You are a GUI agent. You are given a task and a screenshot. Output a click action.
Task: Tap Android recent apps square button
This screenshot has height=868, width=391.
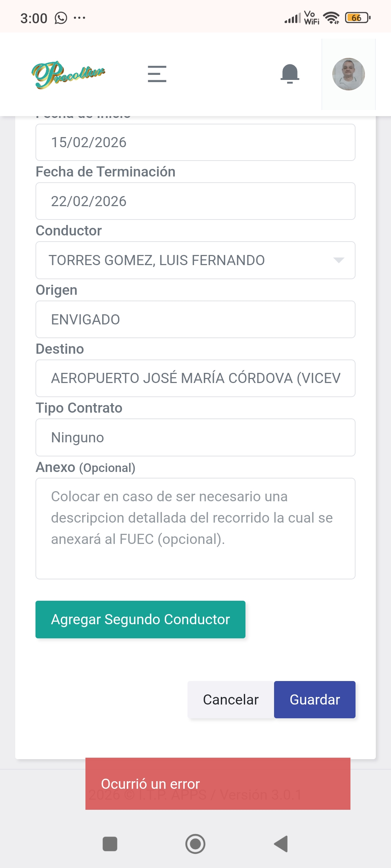pos(110,844)
